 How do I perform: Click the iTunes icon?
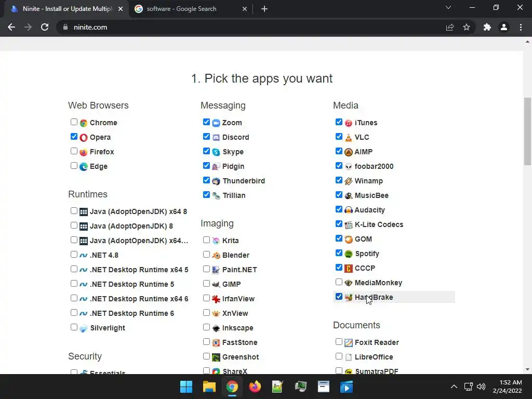pyautogui.click(x=349, y=123)
